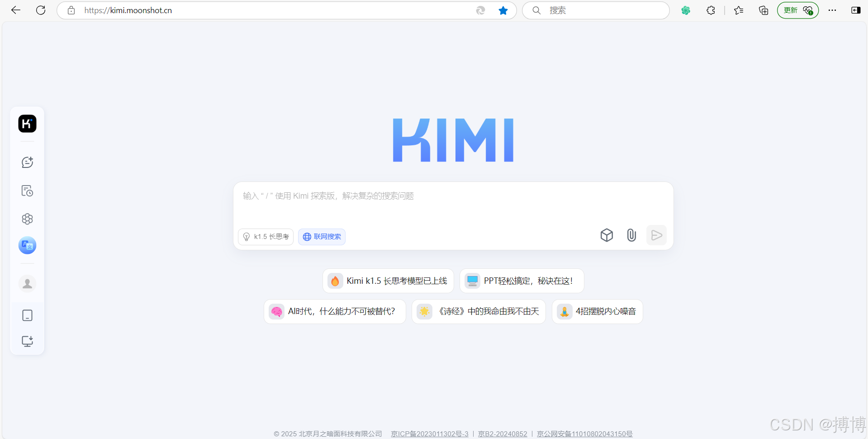Click desktop download icon in sidebar

pos(27,341)
